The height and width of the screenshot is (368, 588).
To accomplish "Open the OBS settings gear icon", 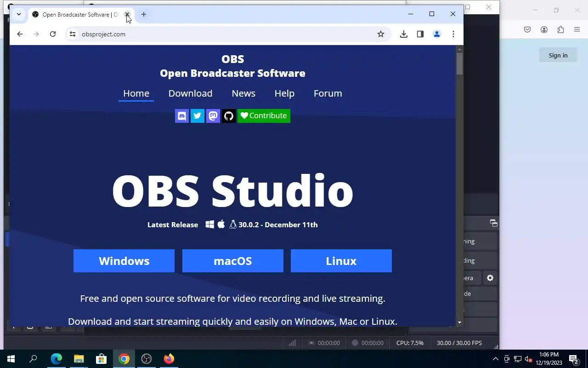I will pyautogui.click(x=490, y=278).
